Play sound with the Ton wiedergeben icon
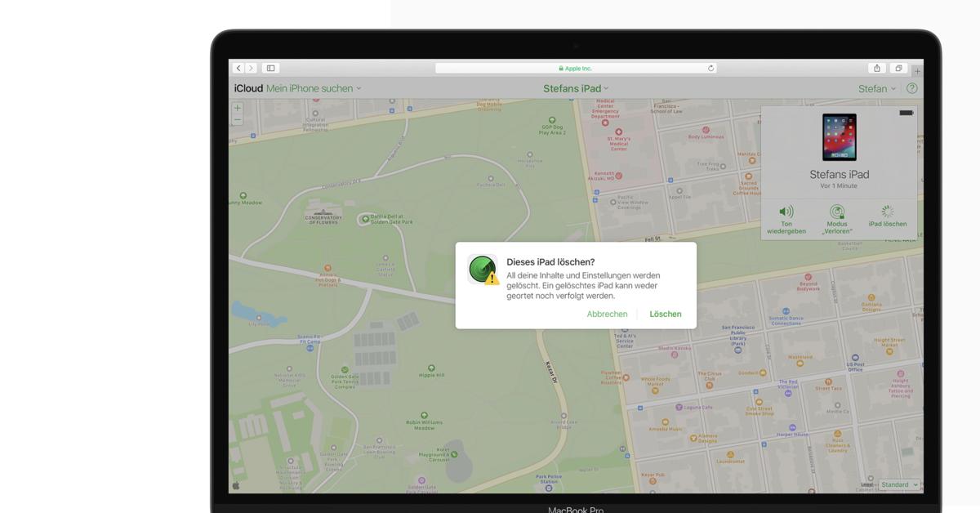Image resolution: width=980 pixels, height=513 pixels. point(786,218)
